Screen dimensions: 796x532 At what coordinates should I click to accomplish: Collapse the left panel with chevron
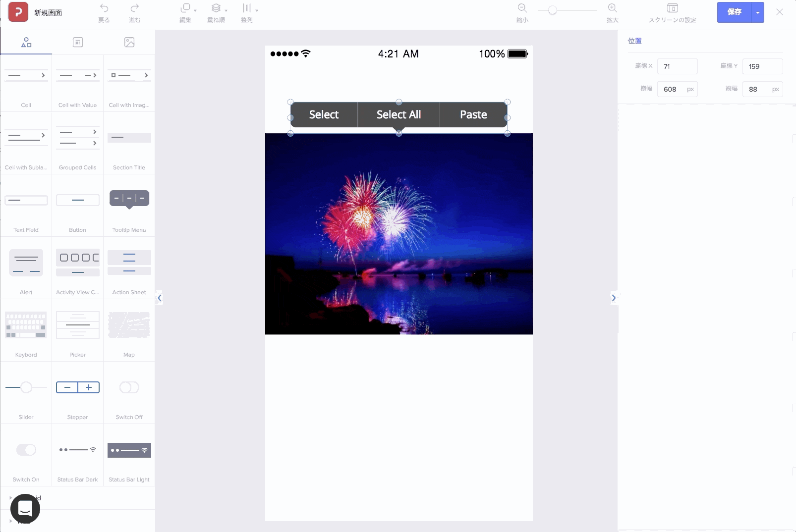(x=159, y=298)
